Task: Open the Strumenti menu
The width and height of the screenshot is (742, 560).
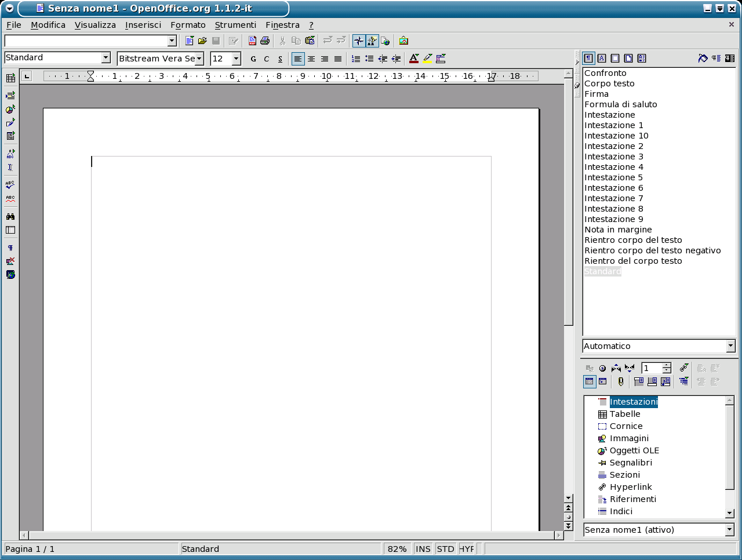Action: pyautogui.click(x=235, y=25)
